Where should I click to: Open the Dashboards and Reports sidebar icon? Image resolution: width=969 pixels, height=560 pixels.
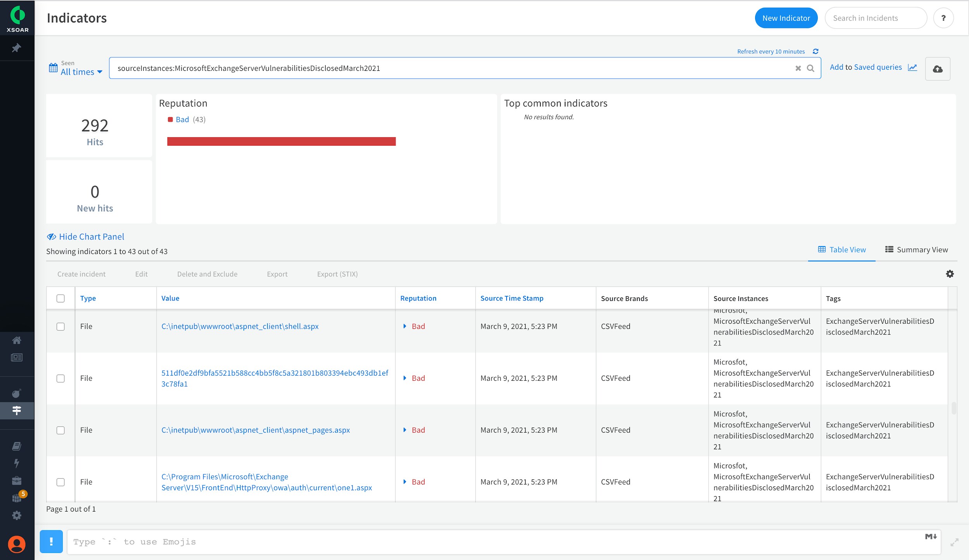pyautogui.click(x=17, y=357)
